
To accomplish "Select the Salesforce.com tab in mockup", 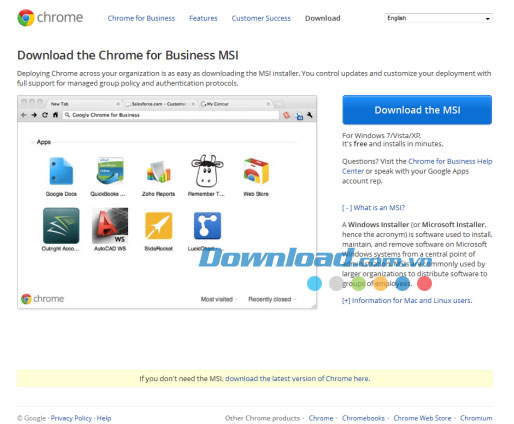I will tap(159, 104).
